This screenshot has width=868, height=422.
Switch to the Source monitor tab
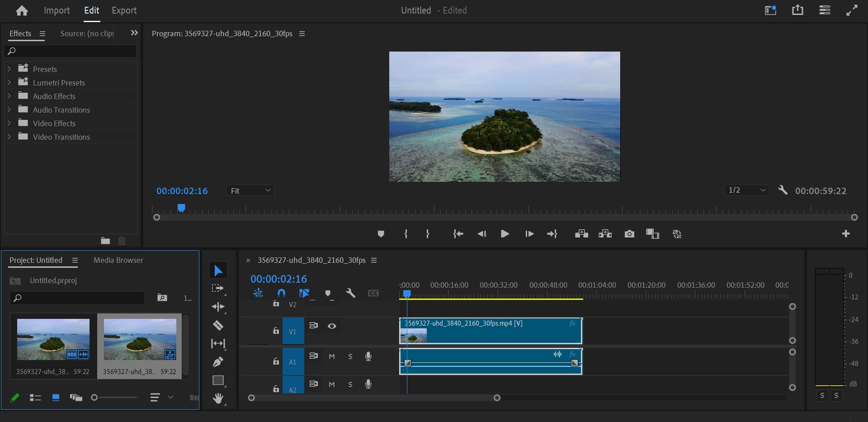tap(87, 33)
